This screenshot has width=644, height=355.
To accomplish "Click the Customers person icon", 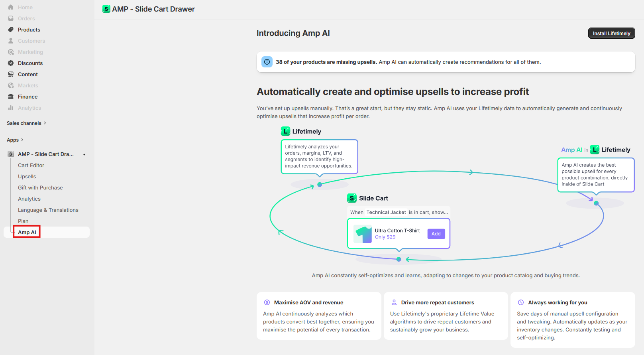I will tap(11, 41).
